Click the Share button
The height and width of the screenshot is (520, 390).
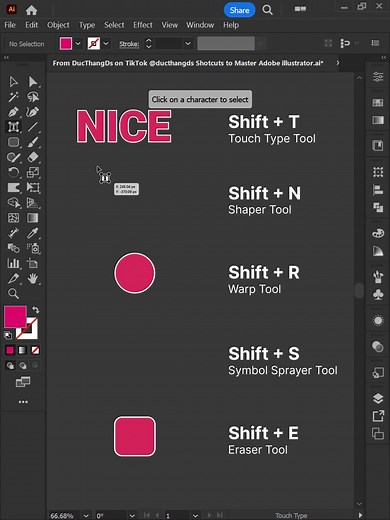click(x=239, y=10)
